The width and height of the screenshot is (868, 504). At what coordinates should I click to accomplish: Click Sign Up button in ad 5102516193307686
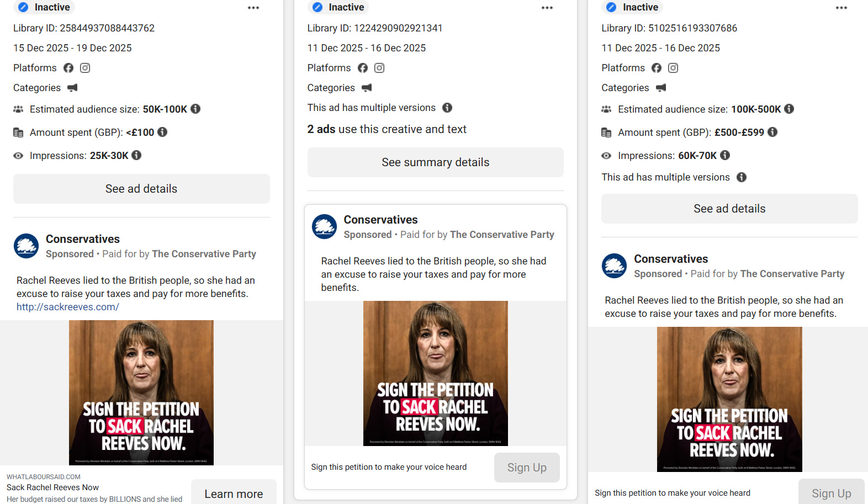pos(832,492)
